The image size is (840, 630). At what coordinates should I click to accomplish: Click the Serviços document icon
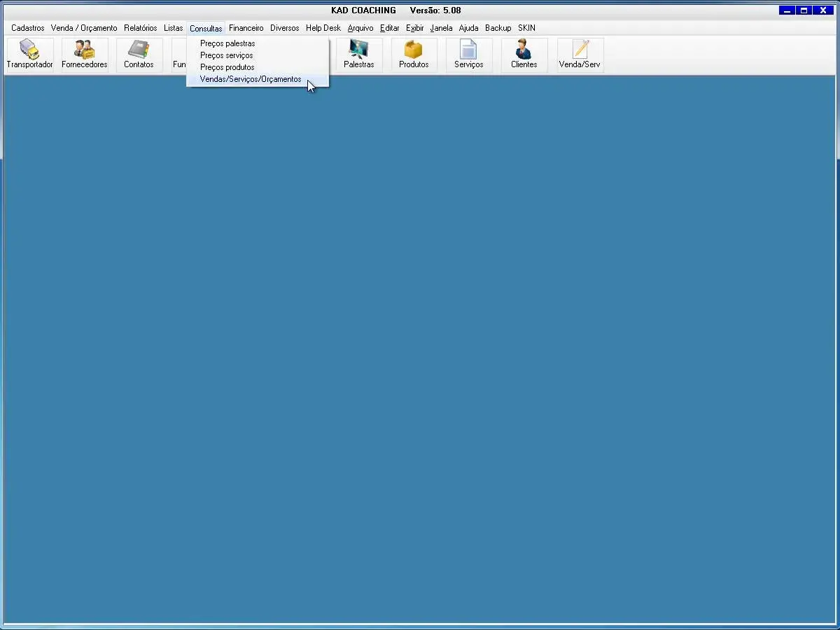coord(468,55)
